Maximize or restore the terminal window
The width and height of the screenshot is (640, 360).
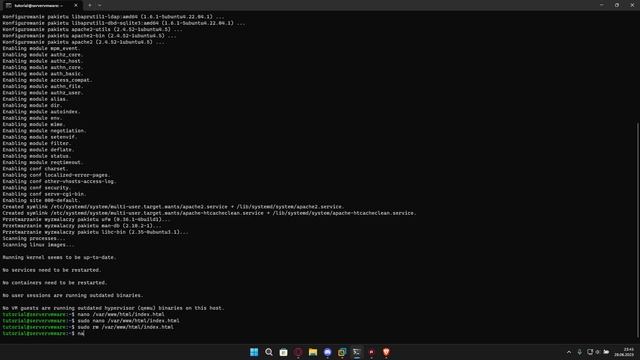pyautogui.click(x=617, y=5)
